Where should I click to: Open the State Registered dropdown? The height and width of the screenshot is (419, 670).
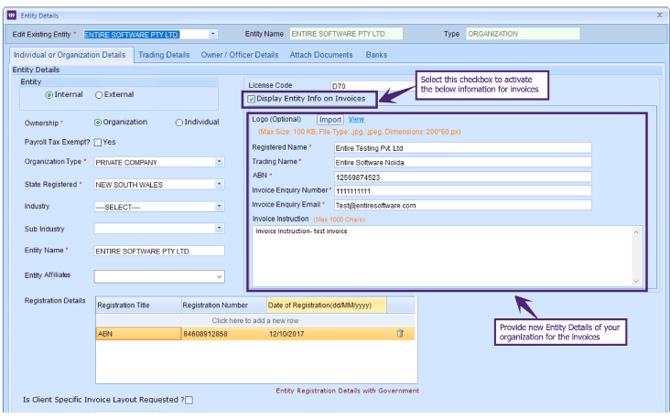click(219, 184)
